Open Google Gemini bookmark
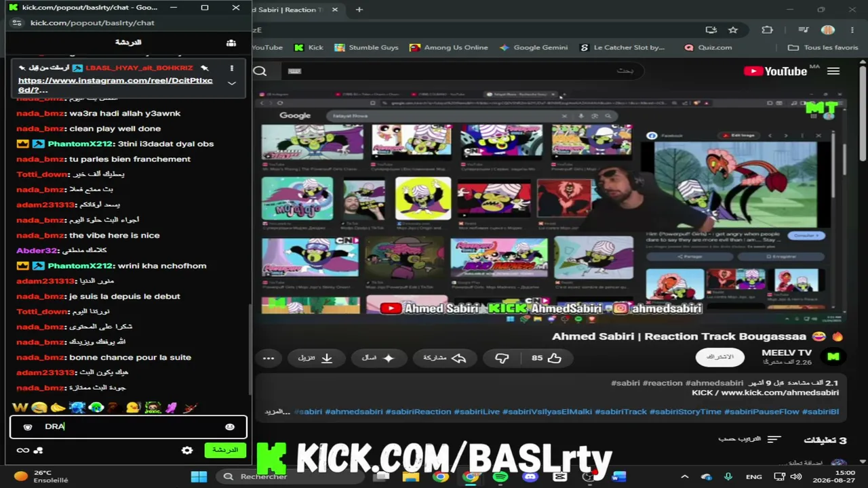The width and height of the screenshot is (868, 488). tap(534, 47)
